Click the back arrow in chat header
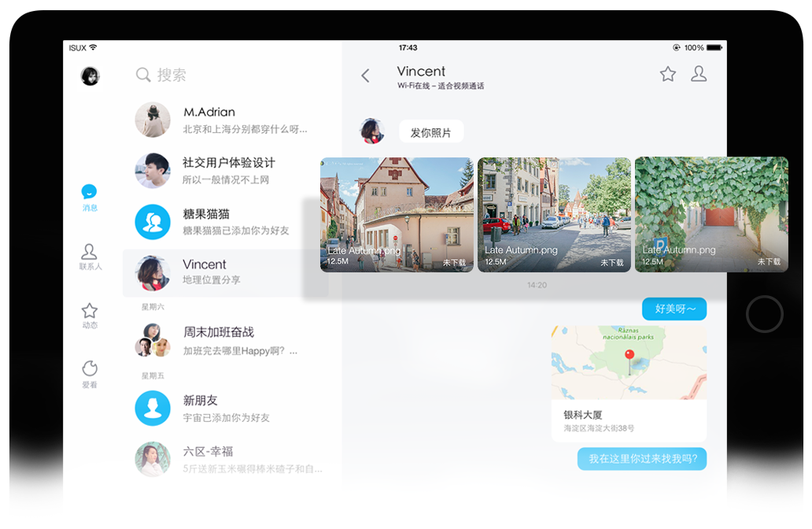This screenshot has height=529, width=812. point(365,76)
